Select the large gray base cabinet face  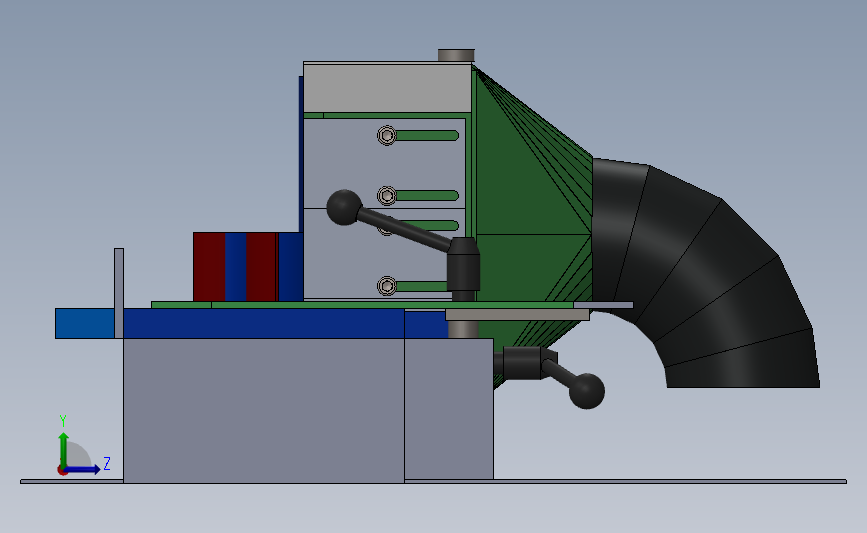click(x=264, y=410)
